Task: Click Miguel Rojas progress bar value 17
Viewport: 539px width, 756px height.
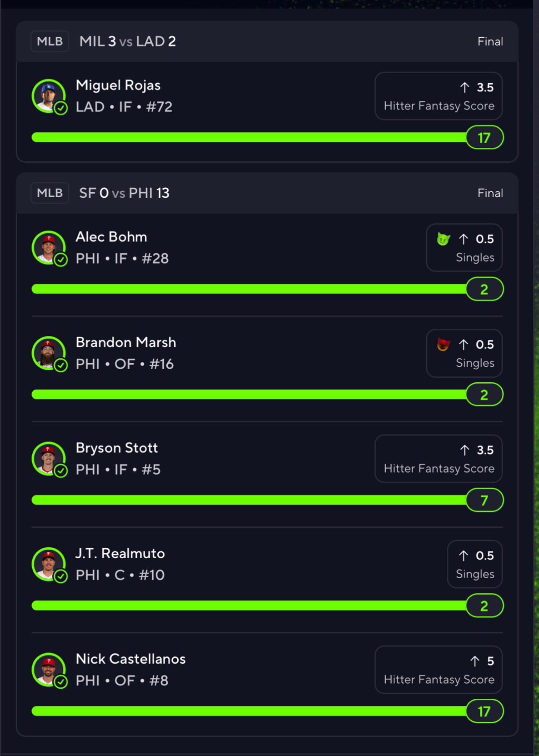Action: coord(484,137)
